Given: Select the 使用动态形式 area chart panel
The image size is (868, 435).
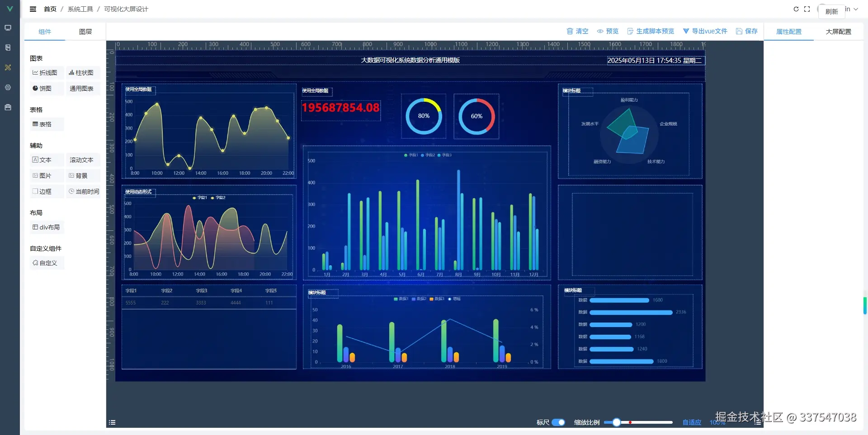Looking at the screenshot, I should pyautogui.click(x=209, y=232).
